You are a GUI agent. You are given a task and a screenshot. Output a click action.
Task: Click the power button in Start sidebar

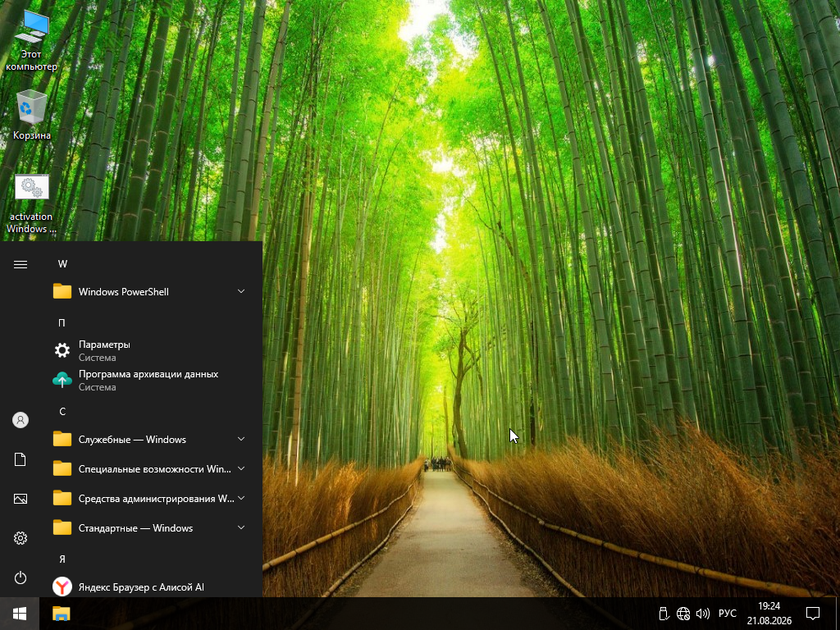point(21,577)
